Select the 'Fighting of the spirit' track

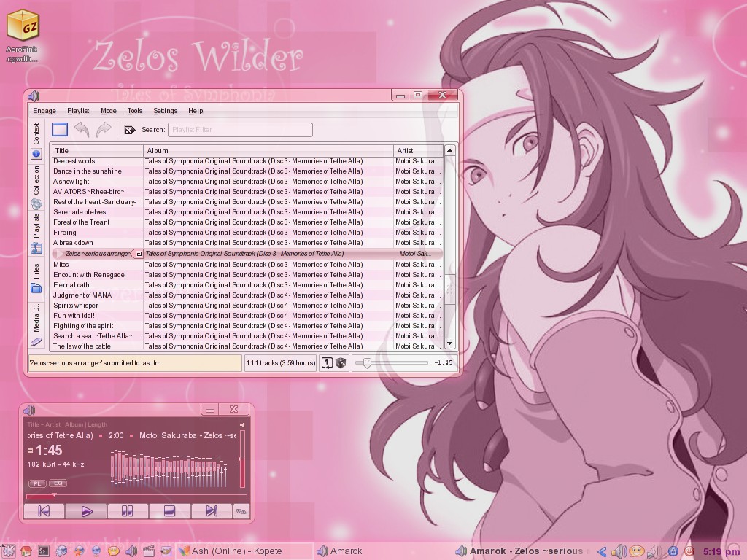[x=247, y=326]
